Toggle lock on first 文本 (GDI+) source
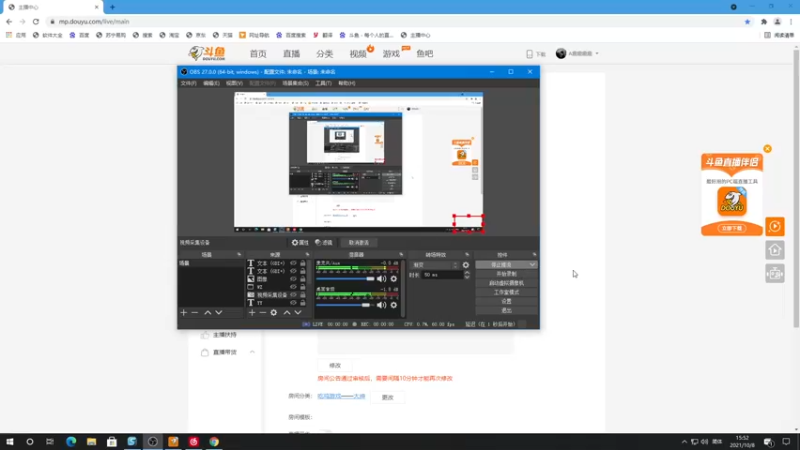The height and width of the screenshot is (450, 800). [303, 263]
